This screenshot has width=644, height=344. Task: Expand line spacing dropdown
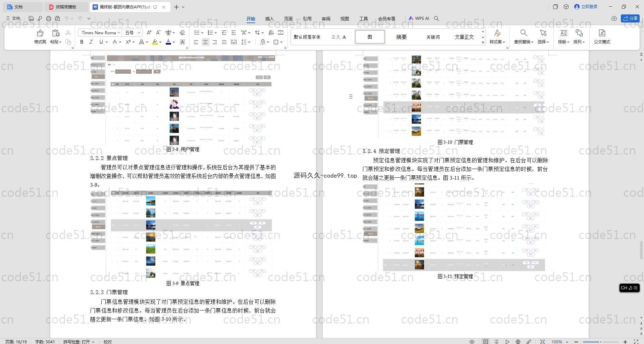[x=249, y=42]
